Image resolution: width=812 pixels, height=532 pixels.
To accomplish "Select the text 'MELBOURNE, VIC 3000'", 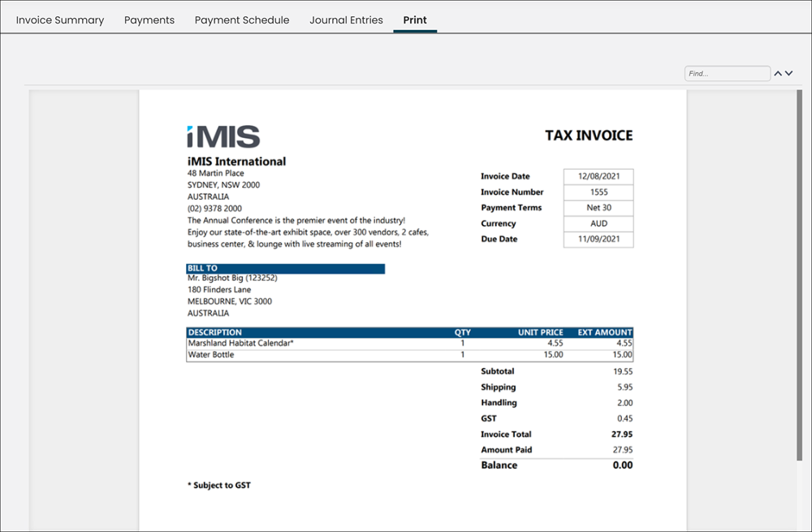I will (x=230, y=301).
